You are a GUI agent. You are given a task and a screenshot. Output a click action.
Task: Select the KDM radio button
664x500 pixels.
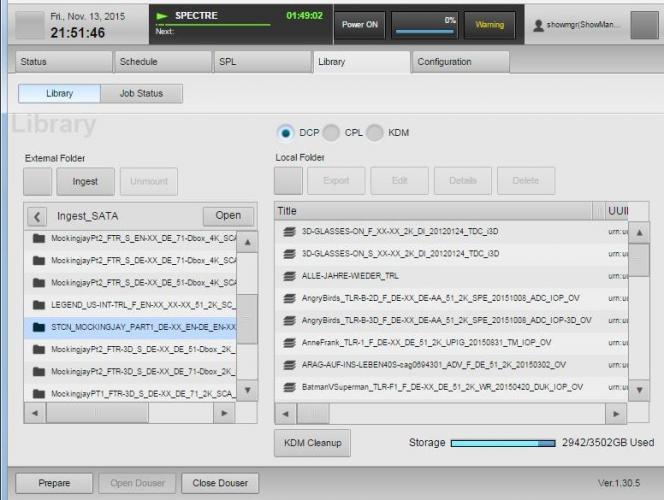375,132
